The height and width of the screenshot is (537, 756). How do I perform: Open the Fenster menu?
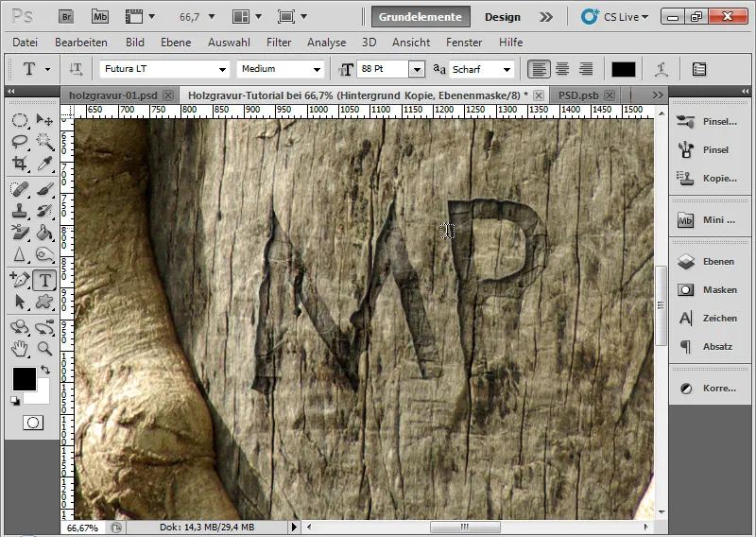click(464, 43)
